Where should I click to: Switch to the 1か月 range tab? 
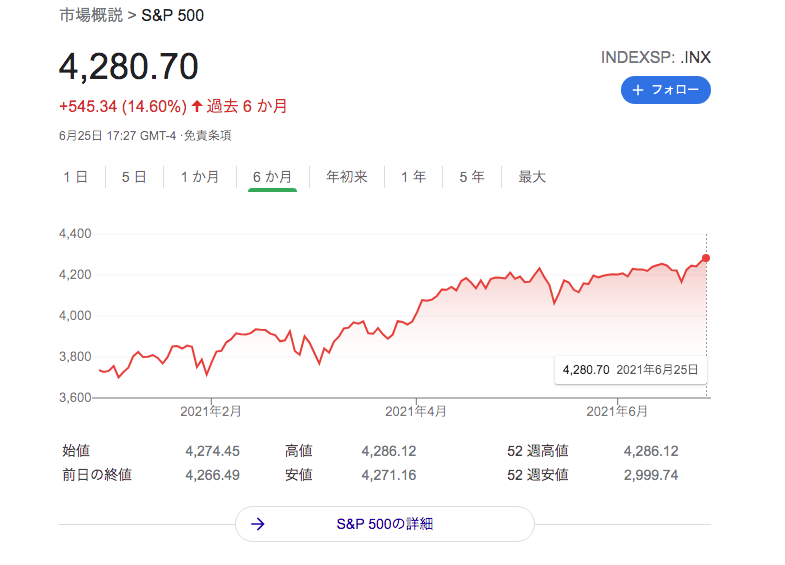pyautogui.click(x=199, y=177)
